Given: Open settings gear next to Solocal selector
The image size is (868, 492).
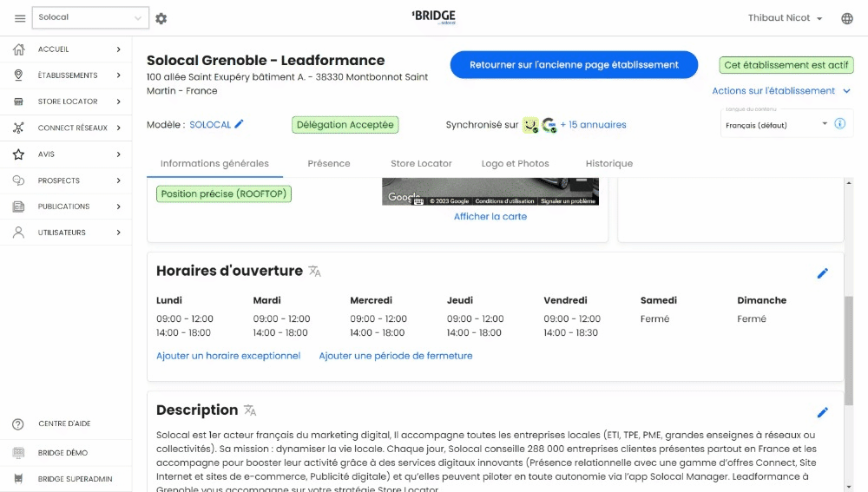Looking at the screenshot, I should pyautogui.click(x=161, y=18).
